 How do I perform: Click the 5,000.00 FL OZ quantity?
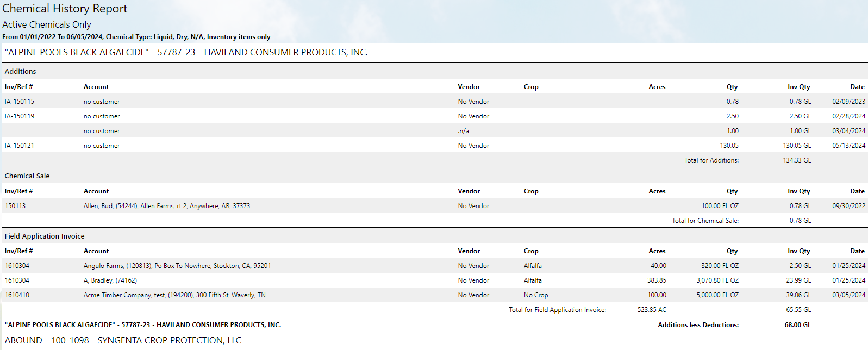tap(717, 295)
